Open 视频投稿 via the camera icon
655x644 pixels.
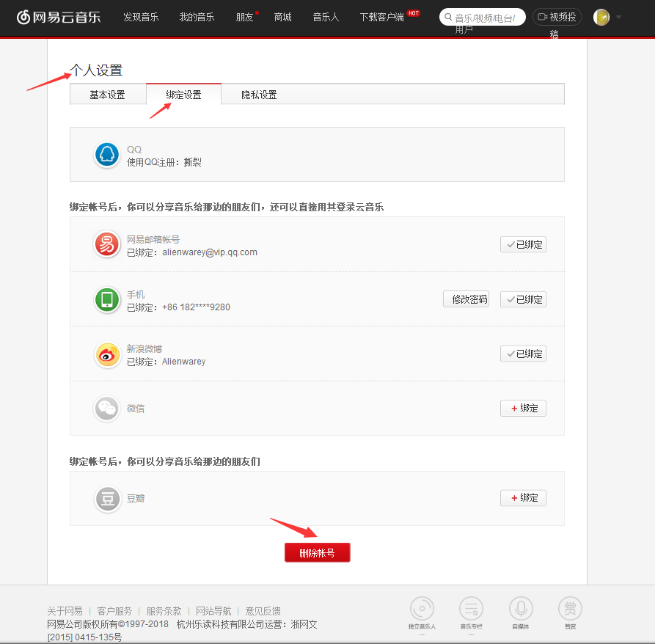coord(557,16)
